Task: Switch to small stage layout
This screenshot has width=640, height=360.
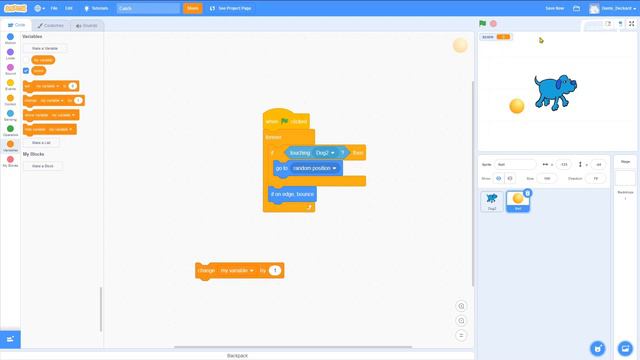Action: [x=608, y=24]
